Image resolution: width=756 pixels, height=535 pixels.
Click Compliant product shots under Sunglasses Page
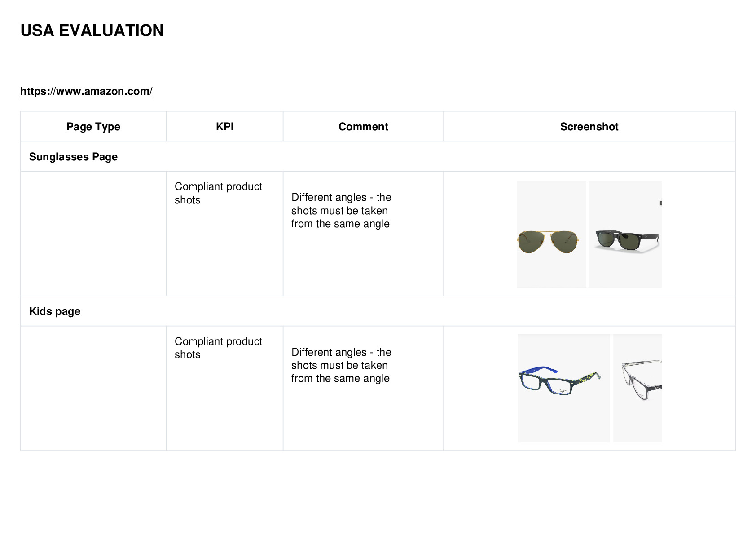(218, 193)
